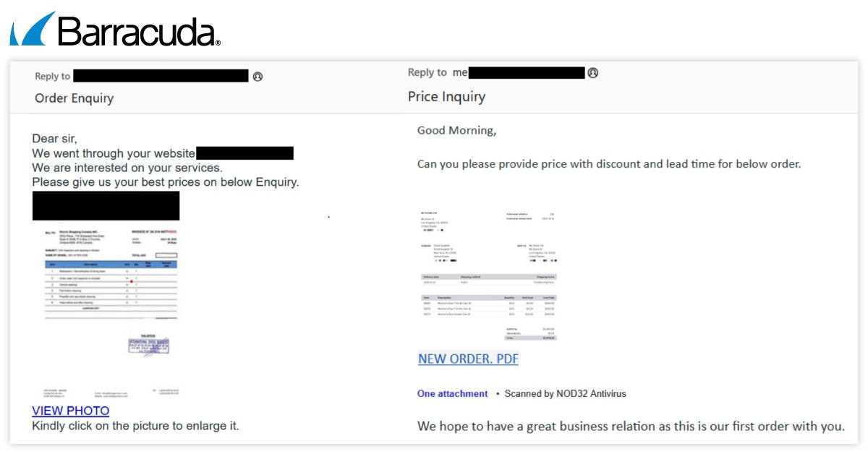Click the blue stamp on the invoice image

click(148, 346)
